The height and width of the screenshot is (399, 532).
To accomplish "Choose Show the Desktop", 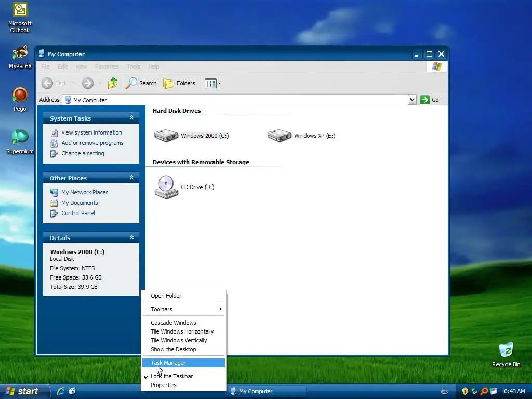I will pos(183,349).
